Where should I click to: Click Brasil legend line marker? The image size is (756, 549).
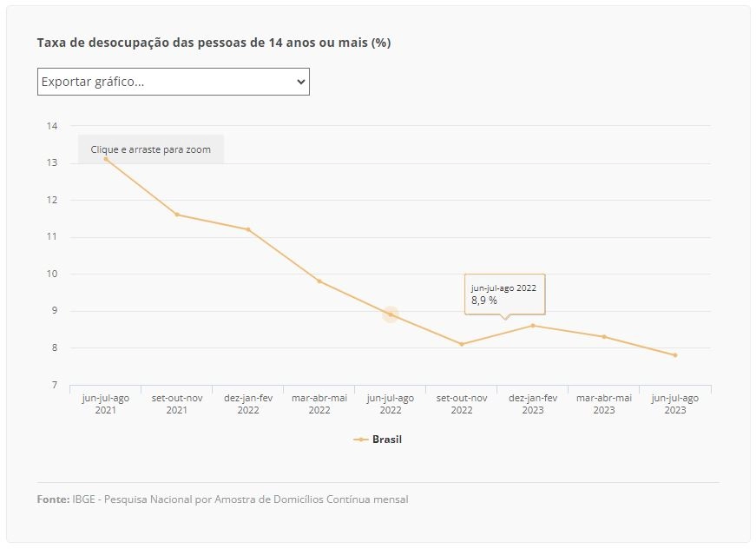click(361, 440)
